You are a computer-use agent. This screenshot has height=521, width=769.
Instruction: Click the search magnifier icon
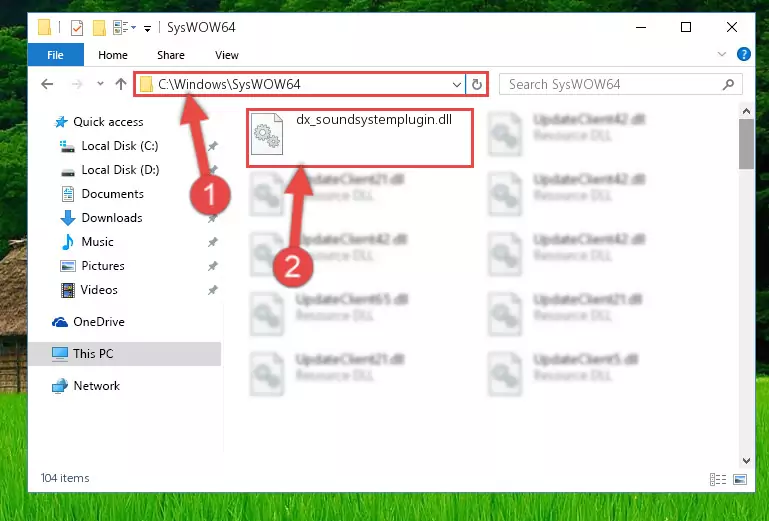728,84
